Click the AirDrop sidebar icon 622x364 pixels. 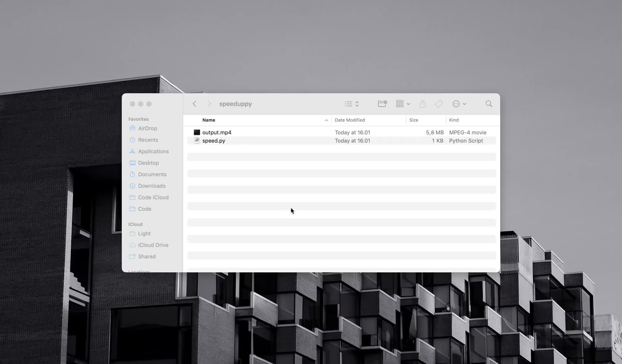[132, 128]
